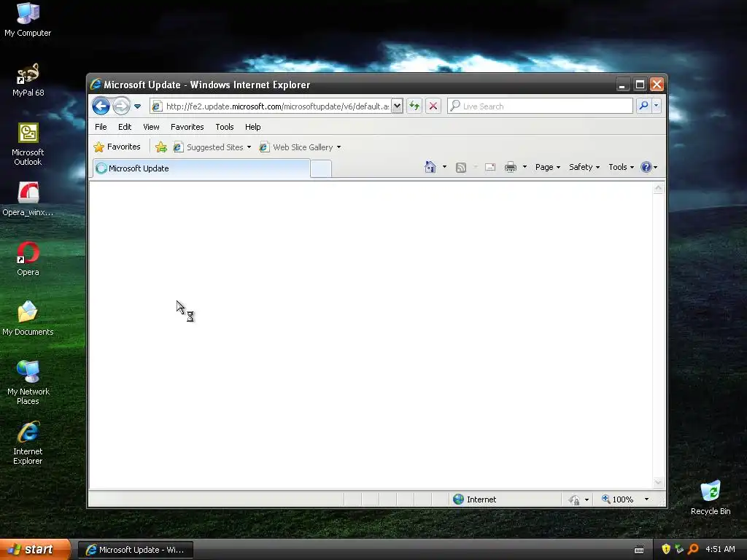Open the Help menu
The image size is (747, 560).
tap(252, 127)
